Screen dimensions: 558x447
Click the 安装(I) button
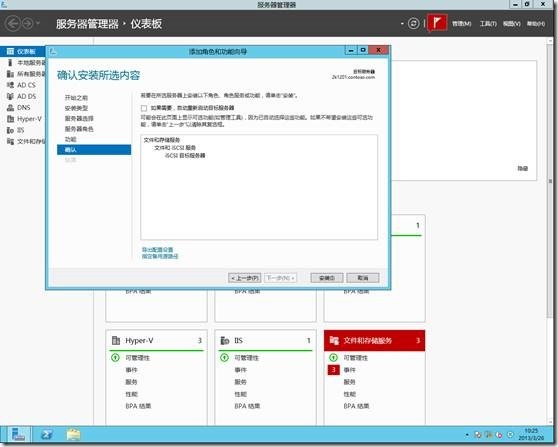[327, 278]
